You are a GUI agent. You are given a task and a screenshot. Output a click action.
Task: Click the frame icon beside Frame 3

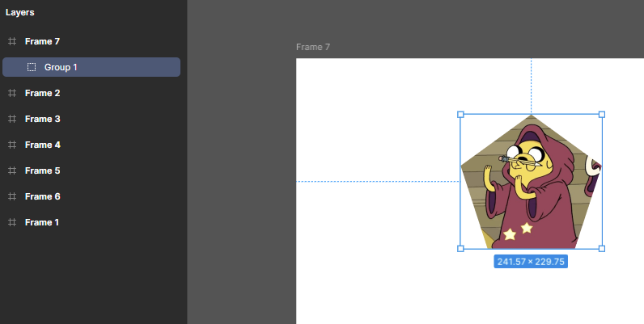(x=12, y=119)
